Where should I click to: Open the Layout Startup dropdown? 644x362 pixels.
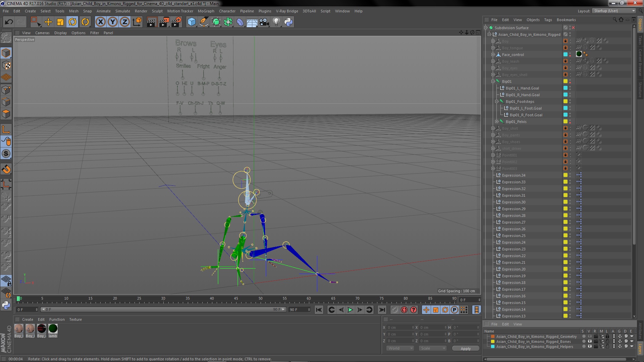point(614,11)
